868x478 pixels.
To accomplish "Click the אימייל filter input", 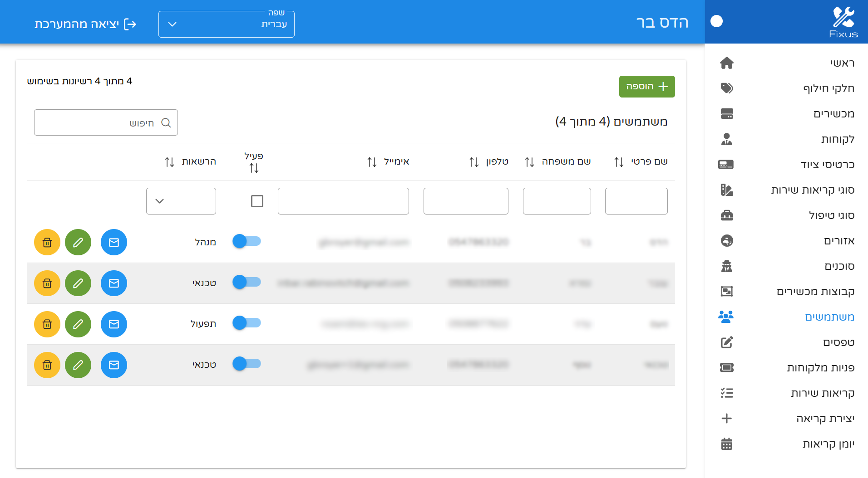I will pyautogui.click(x=343, y=201).
